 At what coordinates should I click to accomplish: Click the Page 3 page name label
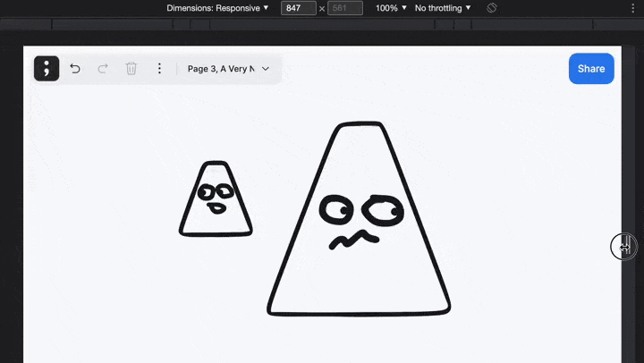pyautogui.click(x=221, y=69)
